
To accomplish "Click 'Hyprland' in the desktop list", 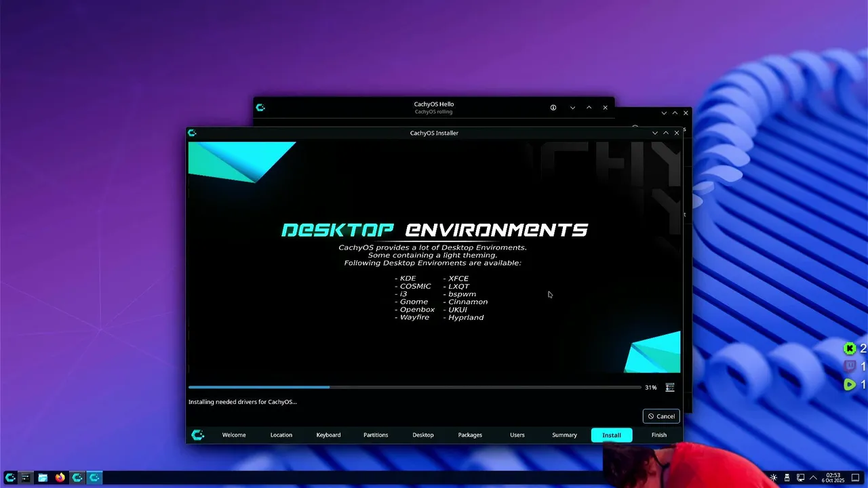I will (x=466, y=317).
